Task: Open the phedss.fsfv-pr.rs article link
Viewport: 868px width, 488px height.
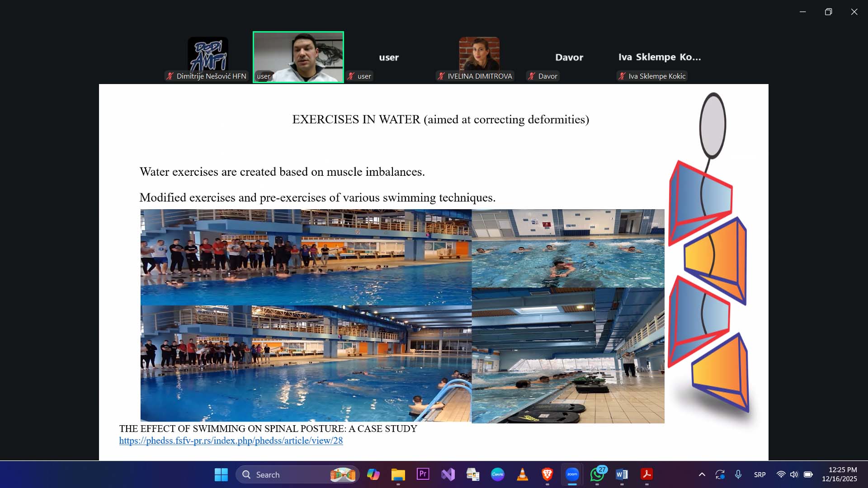Action: [231, 441]
